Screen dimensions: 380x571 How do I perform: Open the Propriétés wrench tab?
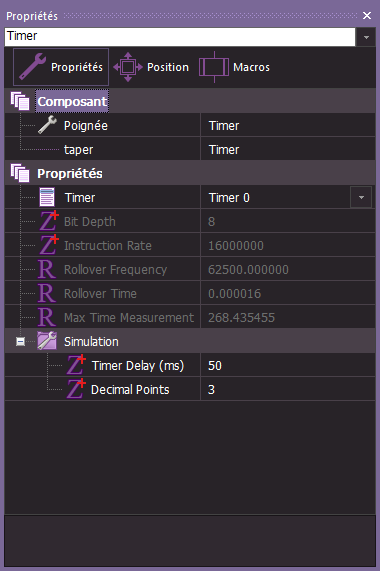click(x=61, y=67)
